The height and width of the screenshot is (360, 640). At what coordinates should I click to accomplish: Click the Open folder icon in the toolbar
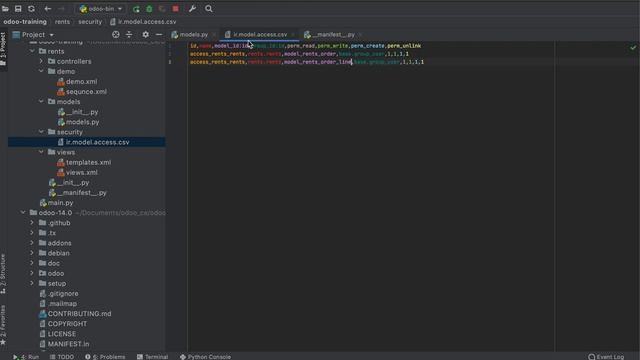[x=5, y=9]
